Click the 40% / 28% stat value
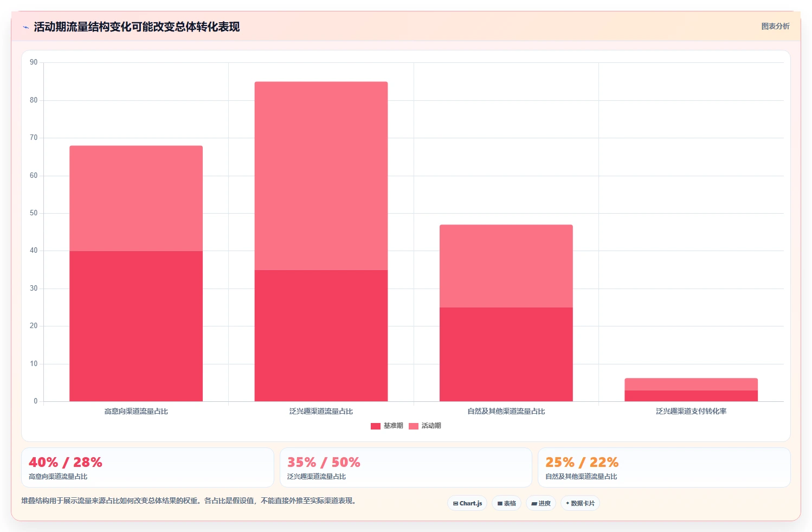812x532 pixels. [66, 462]
